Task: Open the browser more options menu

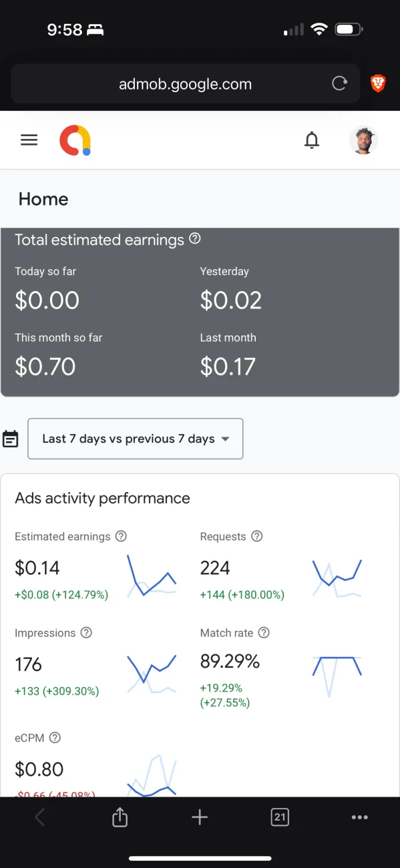Action: click(x=359, y=817)
